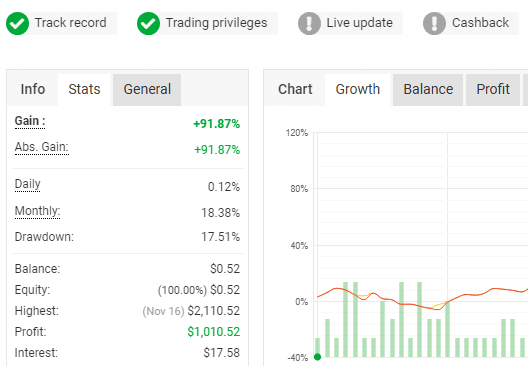Click the Monthly underlined label
This screenshot has width=528, height=366.
37,211
